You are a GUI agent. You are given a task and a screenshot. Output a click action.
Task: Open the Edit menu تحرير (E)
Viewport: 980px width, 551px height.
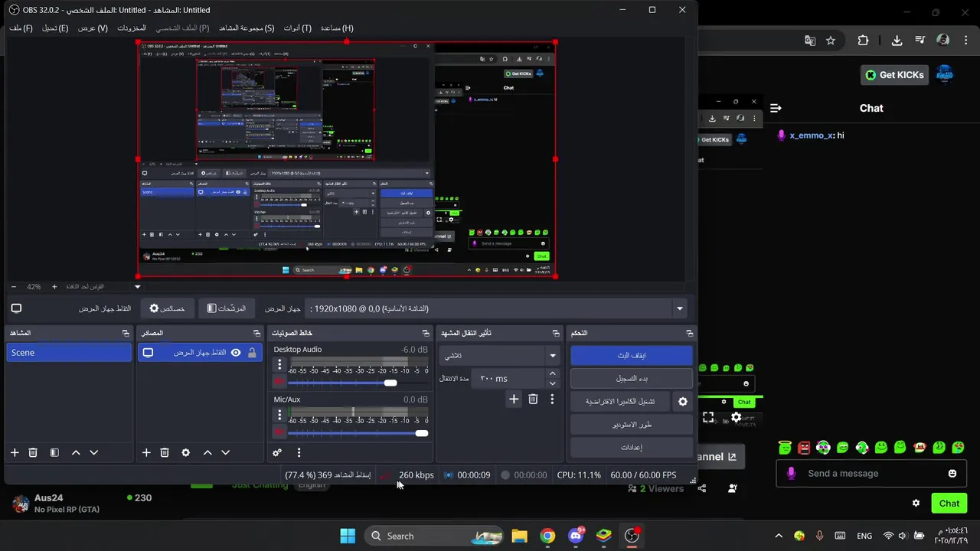pyautogui.click(x=54, y=28)
